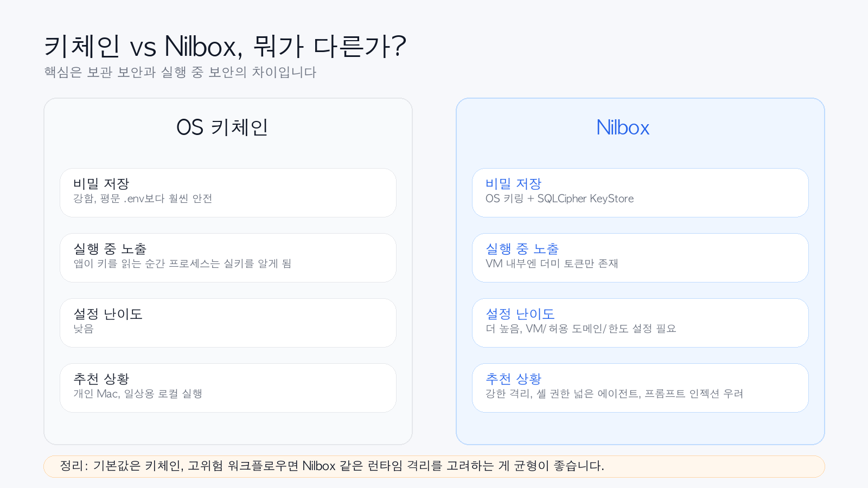Select the 'OS 키체인' column heading
This screenshot has height=488, width=868.
click(x=222, y=127)
